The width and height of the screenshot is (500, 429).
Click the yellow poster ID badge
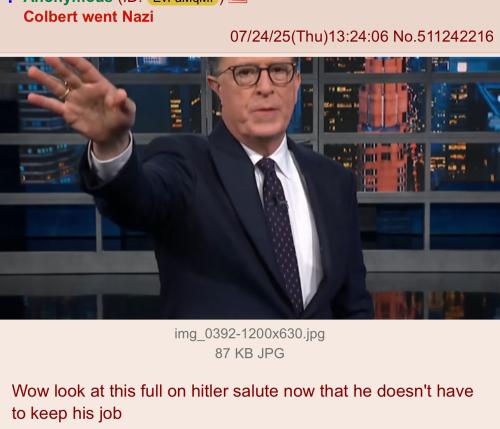coord(184,2)
